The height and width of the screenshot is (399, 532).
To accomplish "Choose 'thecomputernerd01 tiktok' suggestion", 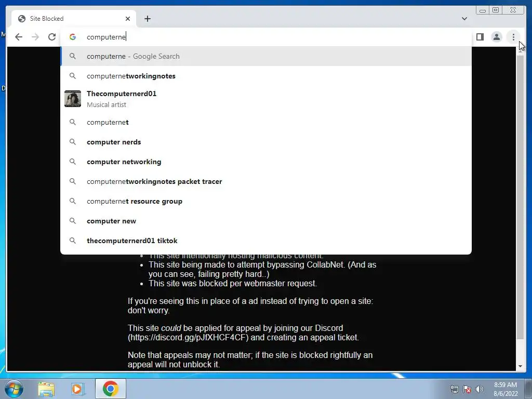I will (x=266, y=241).
